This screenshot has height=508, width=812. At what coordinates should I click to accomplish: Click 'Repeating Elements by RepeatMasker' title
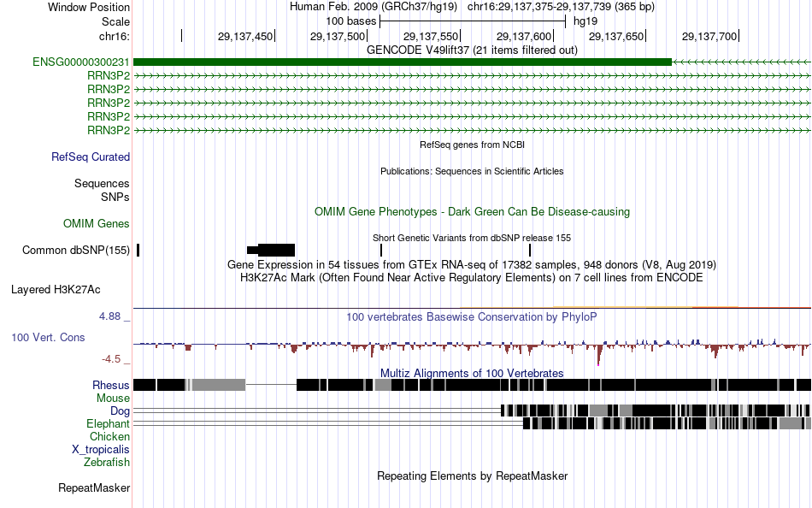point(472,476)
